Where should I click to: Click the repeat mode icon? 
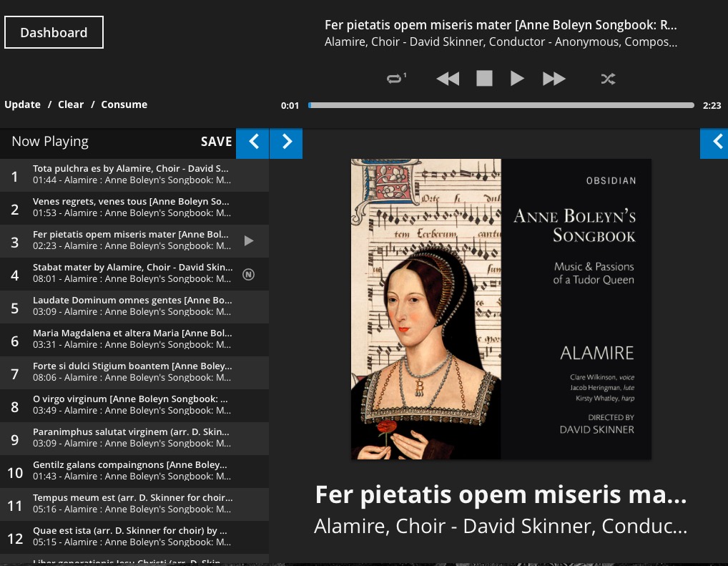point(395,79)
